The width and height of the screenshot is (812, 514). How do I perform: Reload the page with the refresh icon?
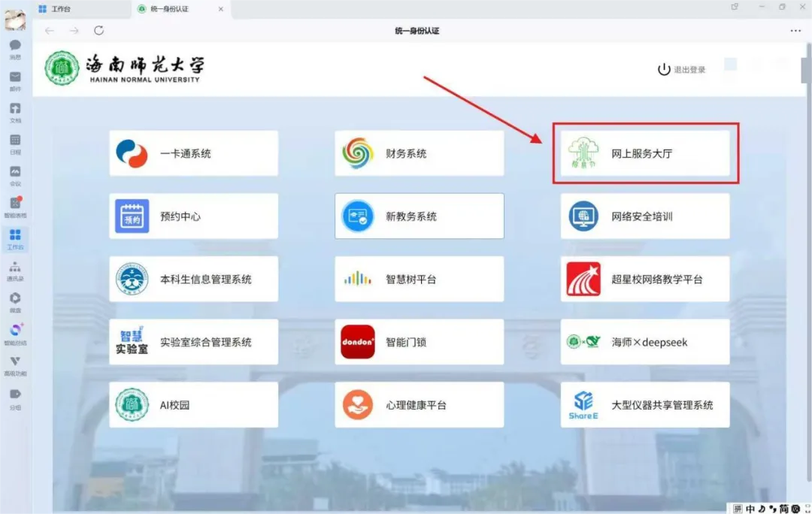coord(99,31)
